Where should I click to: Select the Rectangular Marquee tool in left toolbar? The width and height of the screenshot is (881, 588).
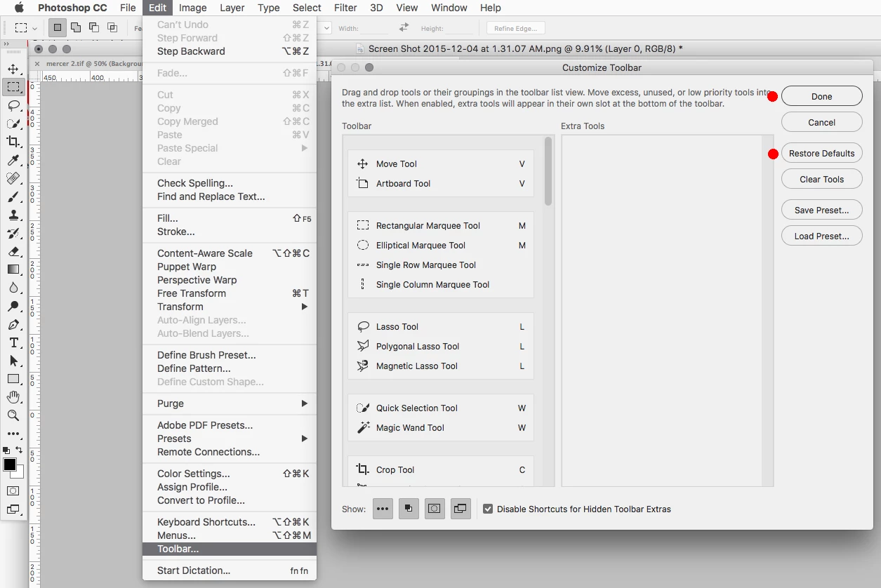pos(13,87)
